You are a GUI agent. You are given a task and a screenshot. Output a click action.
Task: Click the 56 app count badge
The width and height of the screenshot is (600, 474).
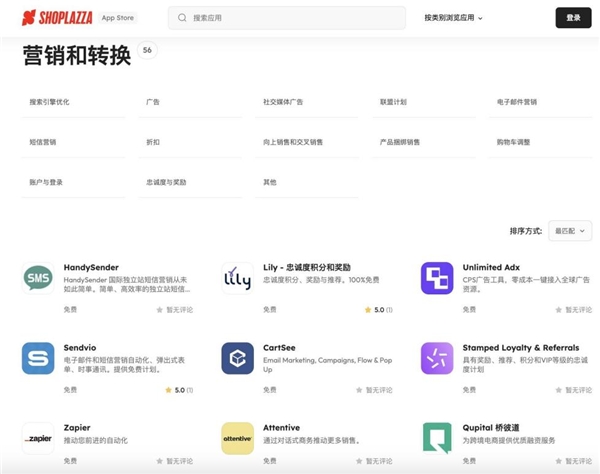click(x=147, y=50)
